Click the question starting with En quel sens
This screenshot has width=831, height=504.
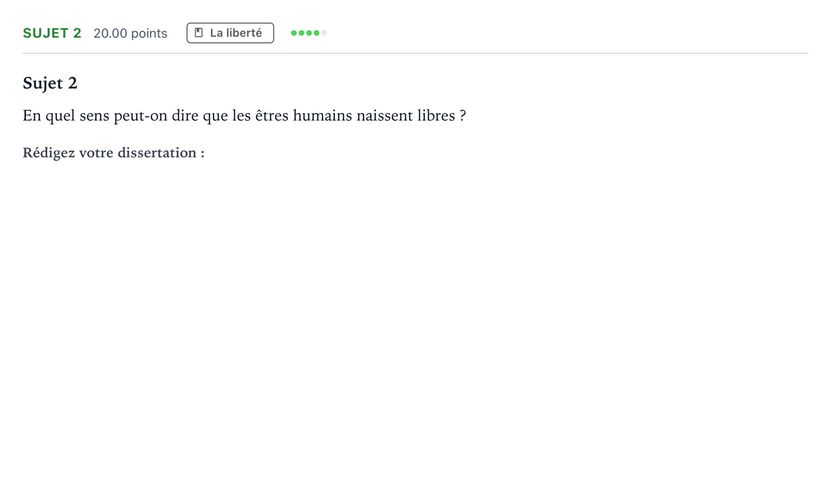tap(244, 116)
